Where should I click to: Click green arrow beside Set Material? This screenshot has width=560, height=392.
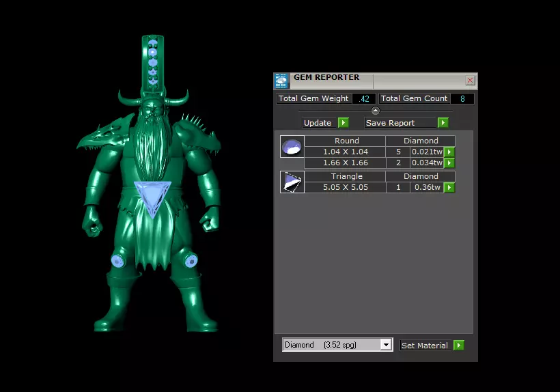coord(458,346)
